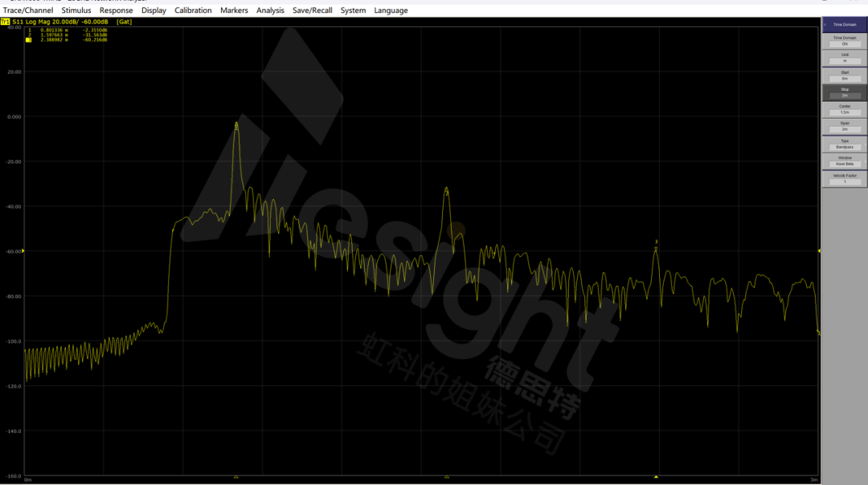This screenshot has width=868, height=485.
Task: Go back using Time Domain header arrow
Action: 825,25
